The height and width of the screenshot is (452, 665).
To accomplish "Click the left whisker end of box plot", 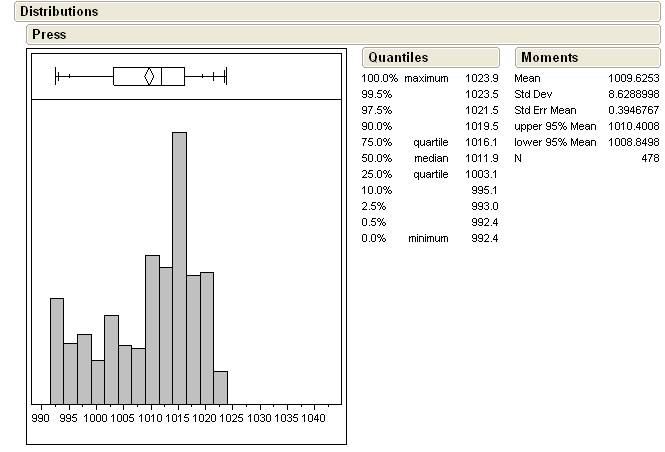I will point(56,76).
